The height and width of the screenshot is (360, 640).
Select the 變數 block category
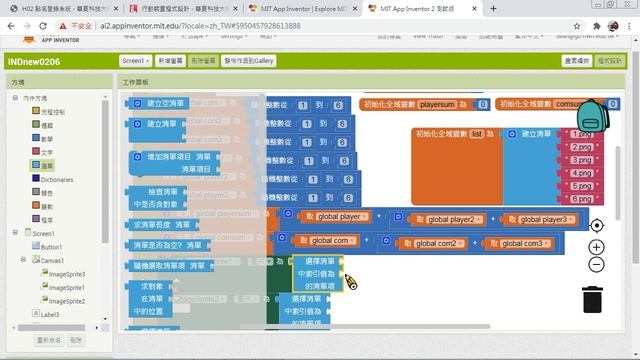pos(42,206)
